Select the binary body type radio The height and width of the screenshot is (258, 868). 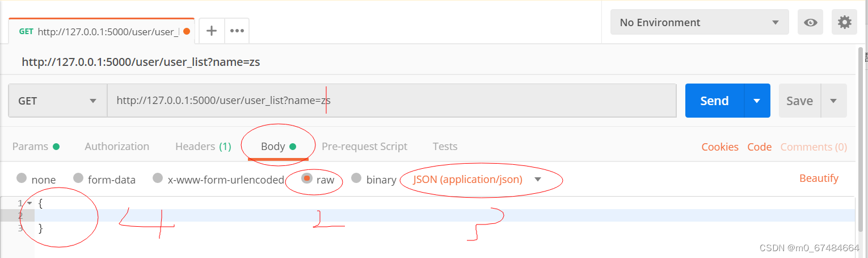(356, 178)
